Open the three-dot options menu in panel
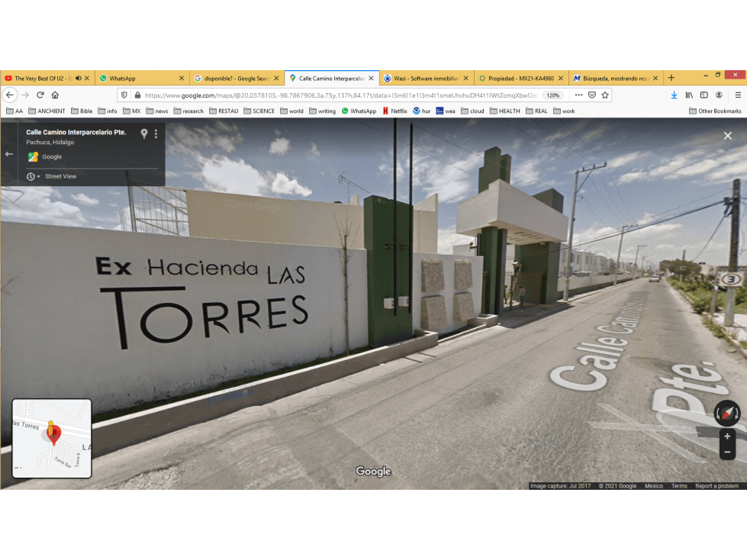Viewport: 747px width, 560px height. (x=156, y=134)
